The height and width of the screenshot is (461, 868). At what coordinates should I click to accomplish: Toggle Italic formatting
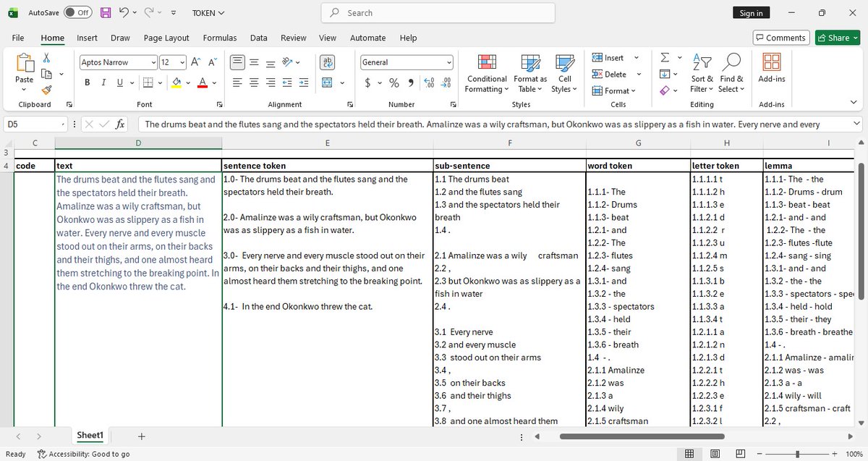pyautogui.click(x=103, y=83)
